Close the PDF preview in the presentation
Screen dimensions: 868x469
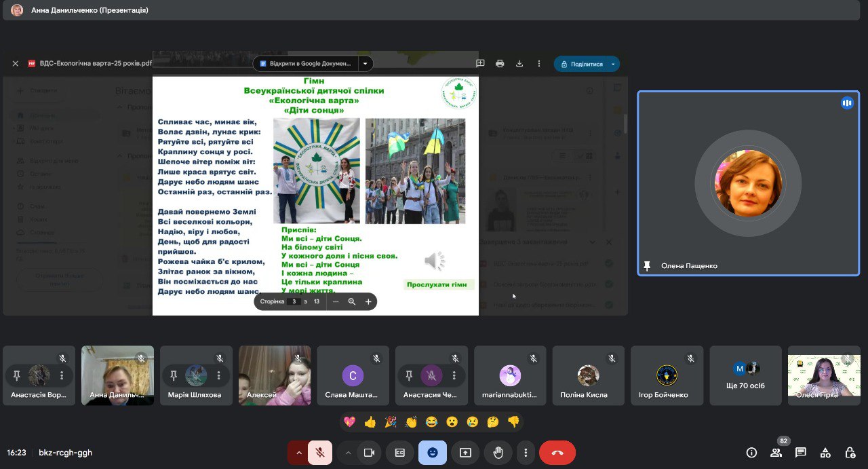tap(16, 64)
